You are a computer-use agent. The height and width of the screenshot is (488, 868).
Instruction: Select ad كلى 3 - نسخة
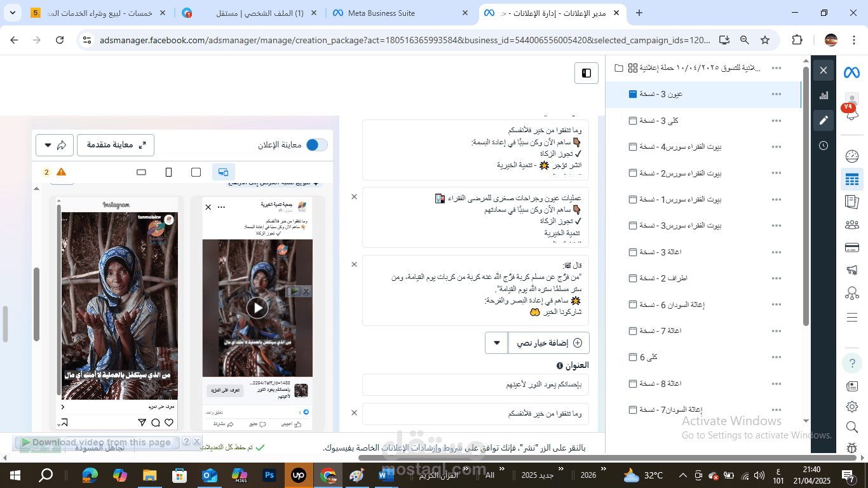[x=703, y=120]
